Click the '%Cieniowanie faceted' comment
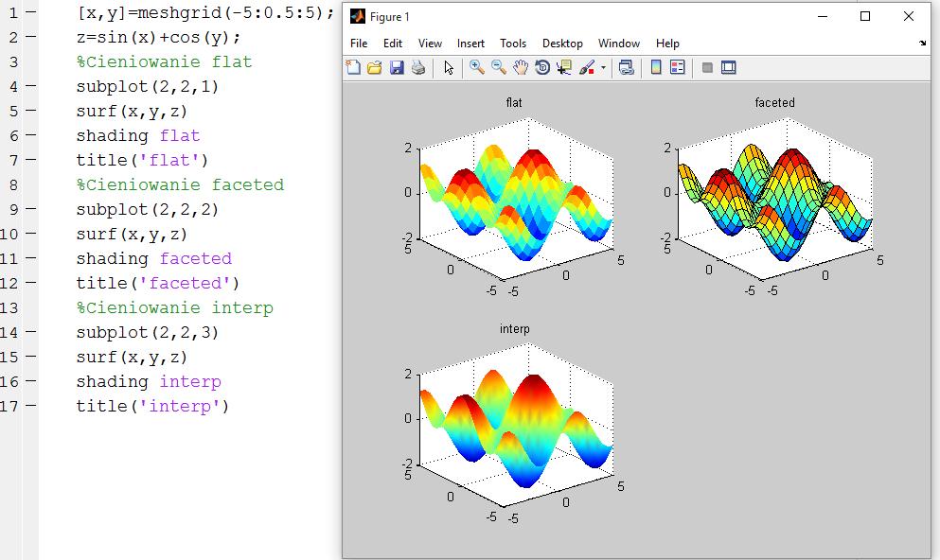940x560 pixels. point(180,184)
